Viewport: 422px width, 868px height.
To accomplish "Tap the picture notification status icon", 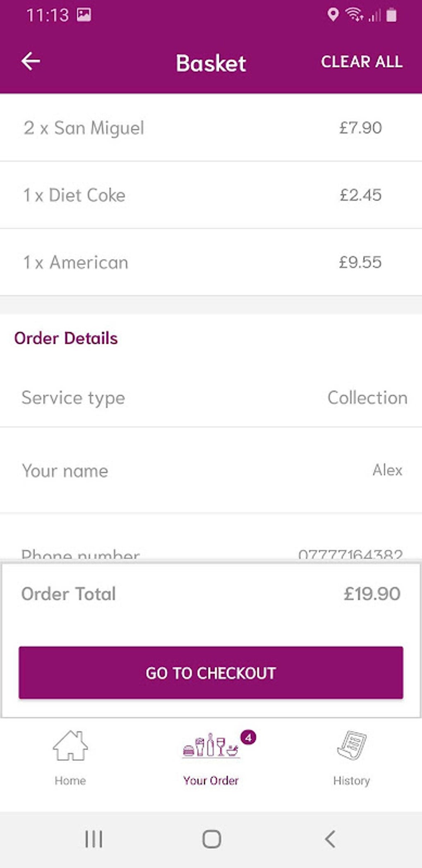I will click(84, 15).
